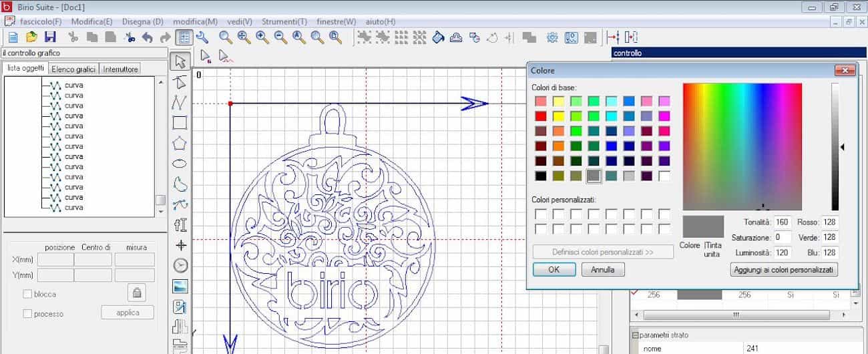This screenshot has height=354, width=868.
Task: Collapse the parametri strato section
Action: point(634,335)
